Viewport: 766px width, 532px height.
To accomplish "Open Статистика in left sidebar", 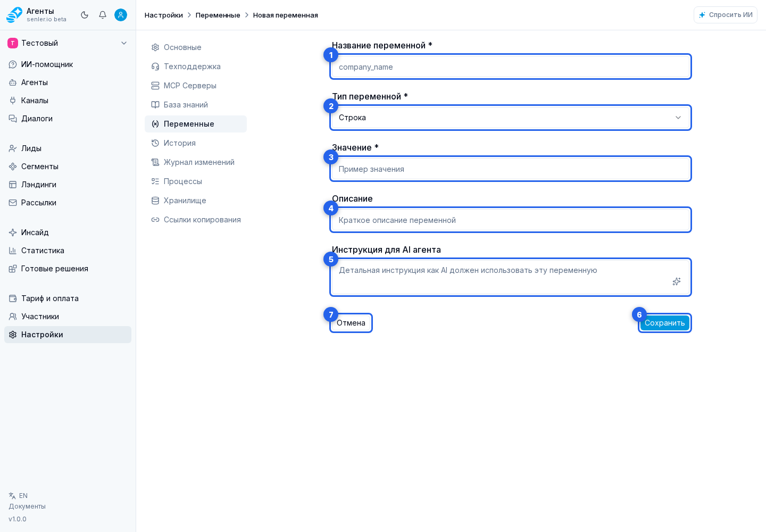I will point(68,251).
